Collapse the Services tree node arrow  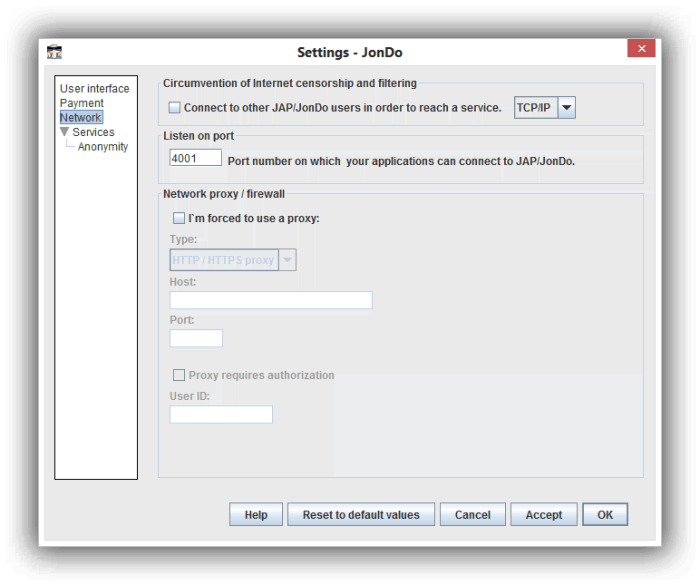coord(65,132)
